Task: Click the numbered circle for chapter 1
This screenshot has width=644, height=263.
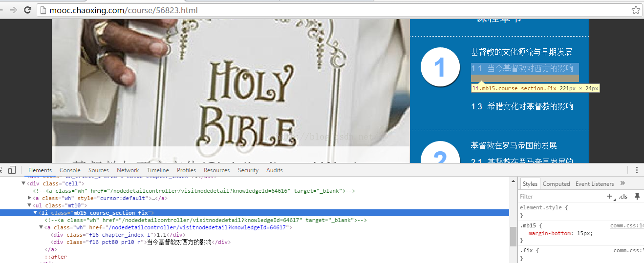Action: [440, 67]
